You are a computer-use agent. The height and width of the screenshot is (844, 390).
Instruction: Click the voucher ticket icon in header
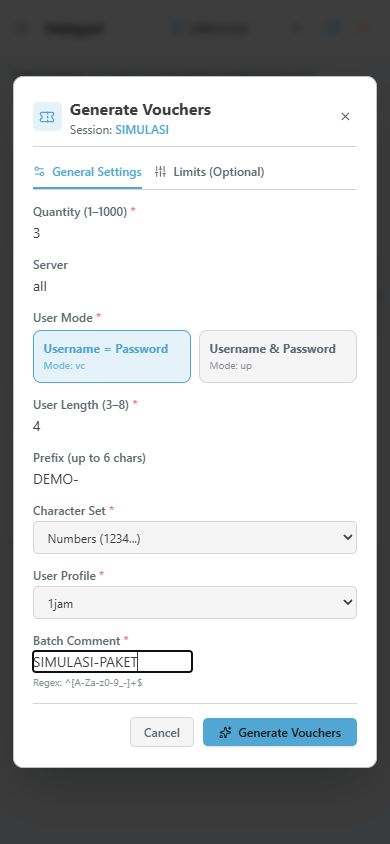click(x=47, y=116)
